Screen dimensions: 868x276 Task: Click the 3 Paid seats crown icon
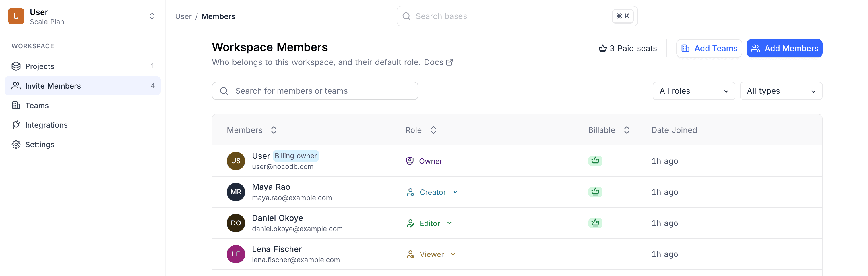(x=602, y=49)
